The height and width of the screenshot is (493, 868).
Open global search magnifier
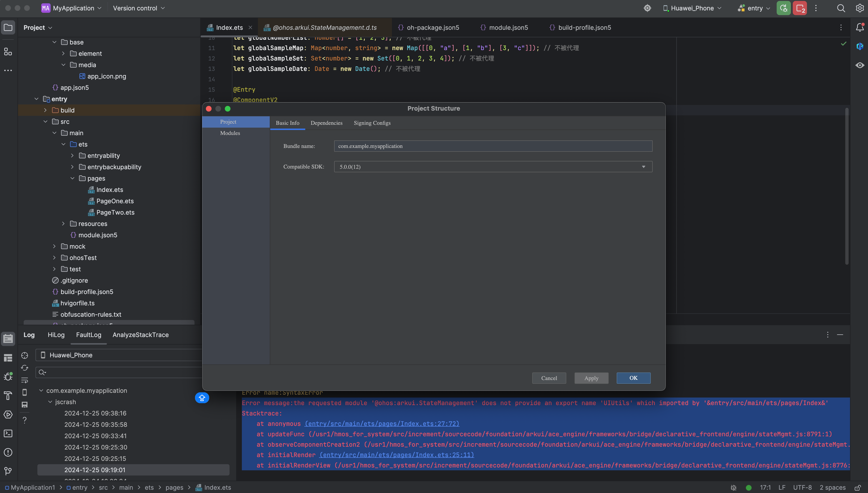click(x=841, y=8)
